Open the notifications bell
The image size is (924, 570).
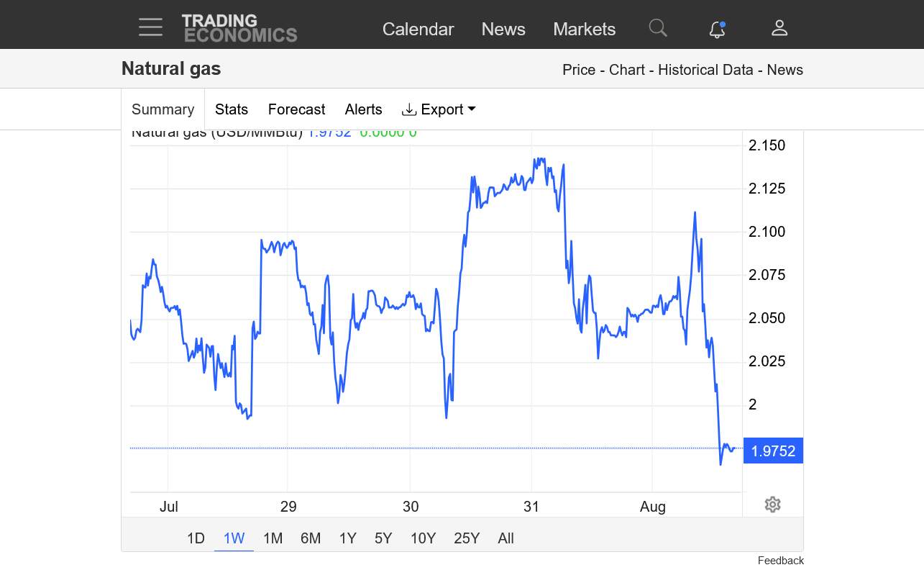click(x=717, y=29)
